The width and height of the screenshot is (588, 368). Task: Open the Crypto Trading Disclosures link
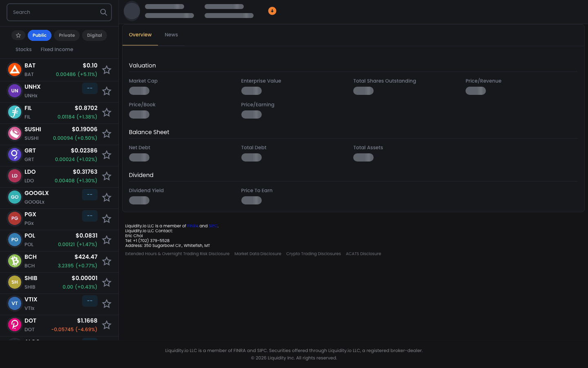tap(313, 254)
